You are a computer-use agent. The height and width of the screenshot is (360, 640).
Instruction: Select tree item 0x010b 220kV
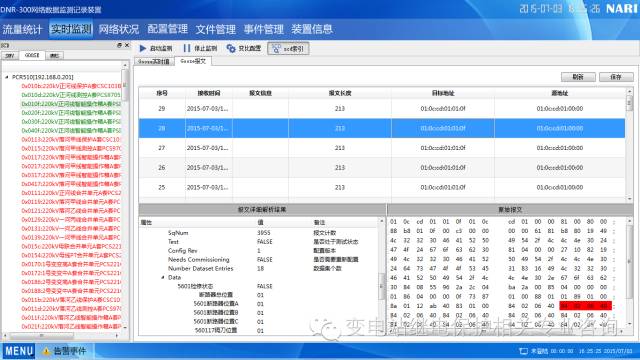[x=71, y=86]
